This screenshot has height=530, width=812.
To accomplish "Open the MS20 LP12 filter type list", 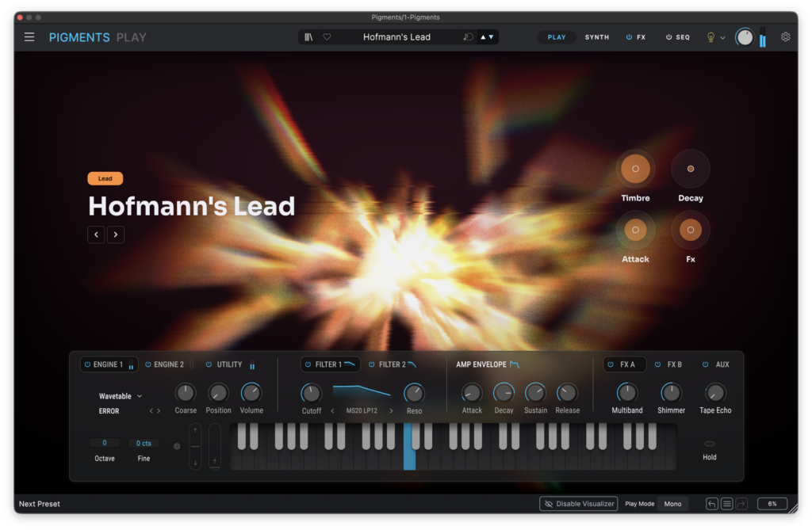I will click(x=362, y=411).
